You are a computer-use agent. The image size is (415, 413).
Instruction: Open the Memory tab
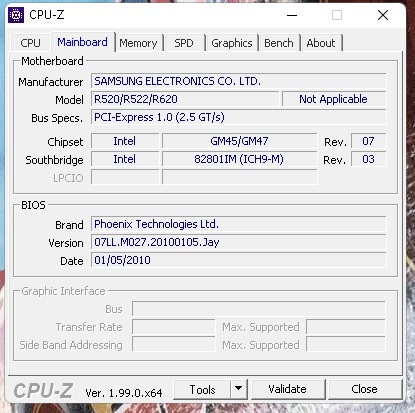pyautogui.click(x=138, y=43)
